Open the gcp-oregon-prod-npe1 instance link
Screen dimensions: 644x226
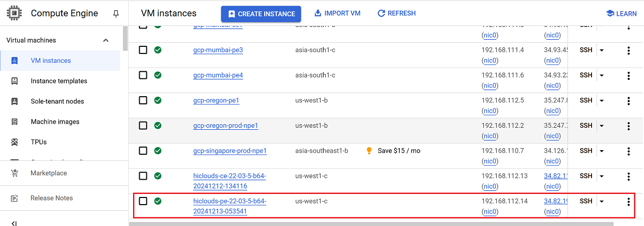pyautogui.click(x=226, y=125)
